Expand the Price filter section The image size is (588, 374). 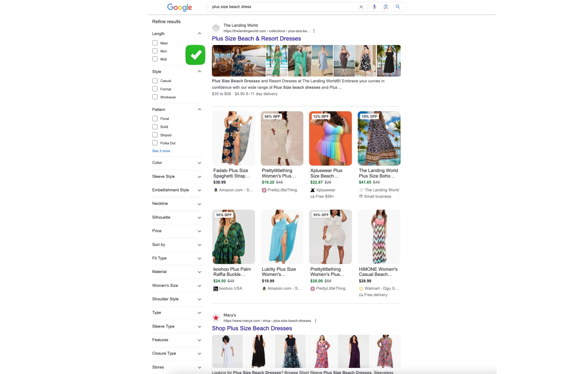point(199,231)
